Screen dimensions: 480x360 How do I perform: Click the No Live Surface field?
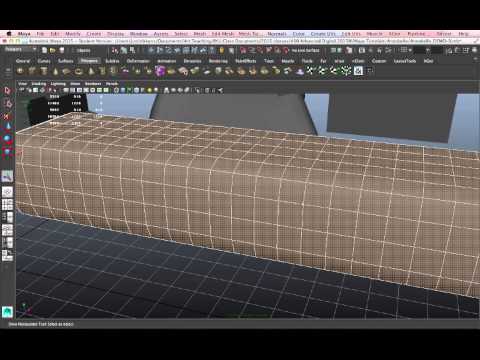306,50
